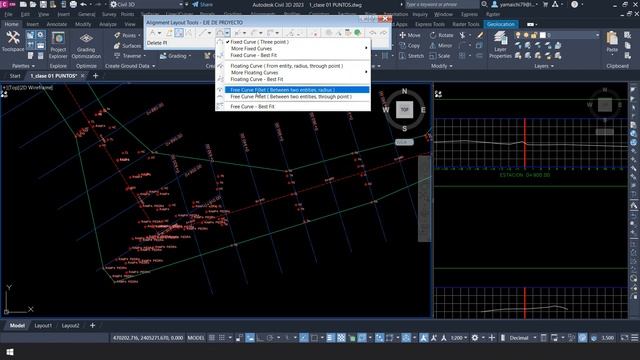Click the Share button
This screenshot has width=640, height=360.
(202, 4)
